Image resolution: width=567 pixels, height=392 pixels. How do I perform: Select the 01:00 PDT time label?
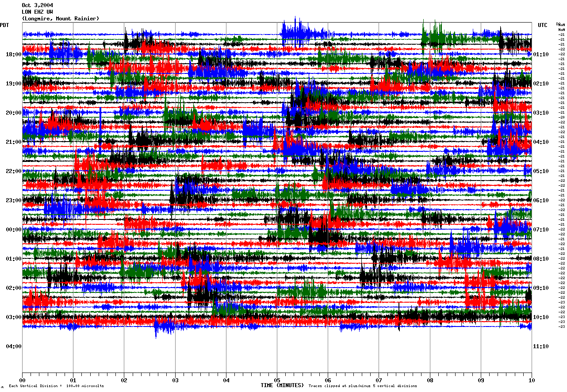[x=13, y=259]
